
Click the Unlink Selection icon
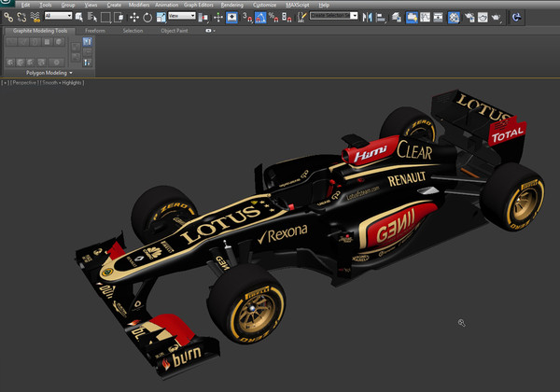coord(21,17)
